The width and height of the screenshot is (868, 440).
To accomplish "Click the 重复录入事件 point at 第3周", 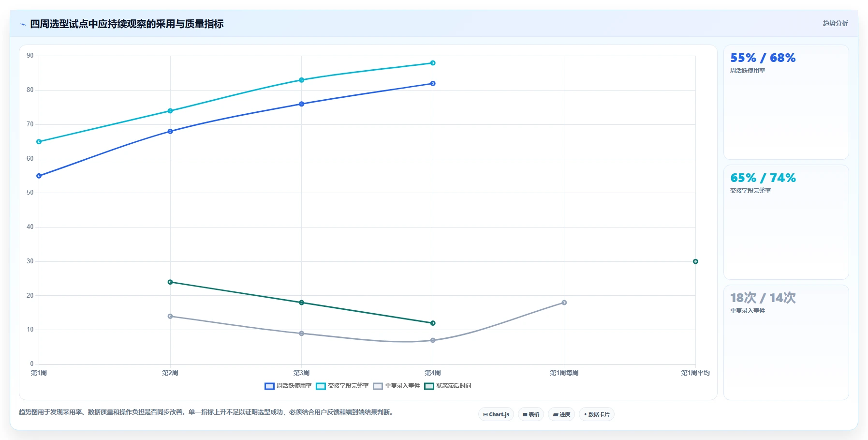I will pos(302,334).
